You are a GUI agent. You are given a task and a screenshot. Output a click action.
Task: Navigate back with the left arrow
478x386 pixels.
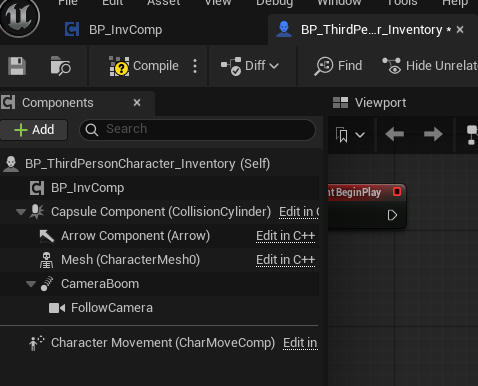(x=395, y=135)
